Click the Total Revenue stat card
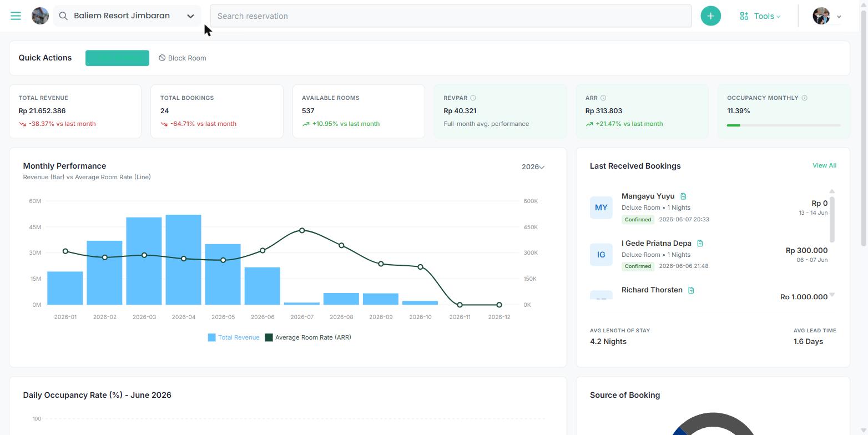The image size is (868, 435). point(75,111)
